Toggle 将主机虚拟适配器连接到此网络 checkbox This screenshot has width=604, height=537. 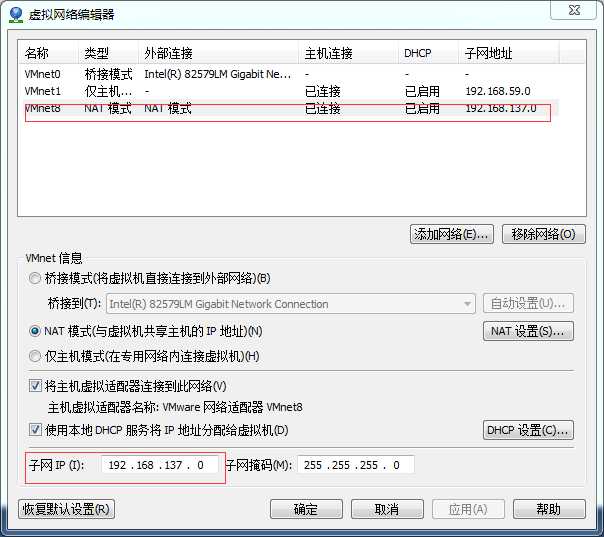click(x=35, y=386)
